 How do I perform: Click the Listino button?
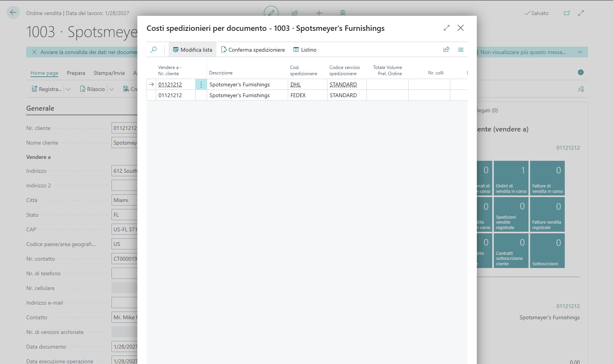pos(305,50)
